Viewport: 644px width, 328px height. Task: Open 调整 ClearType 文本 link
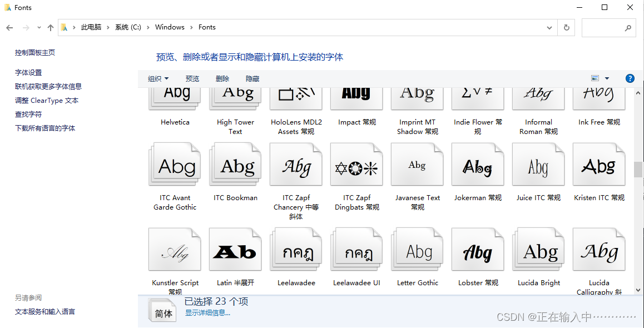pyautogui.click(x=47, y=101)
